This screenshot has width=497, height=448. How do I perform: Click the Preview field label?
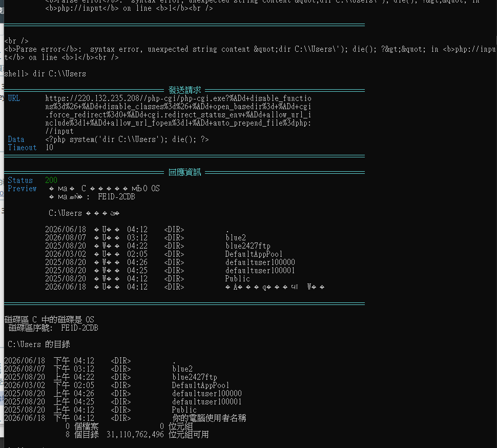pyautogui.click(x=22, y=189)
